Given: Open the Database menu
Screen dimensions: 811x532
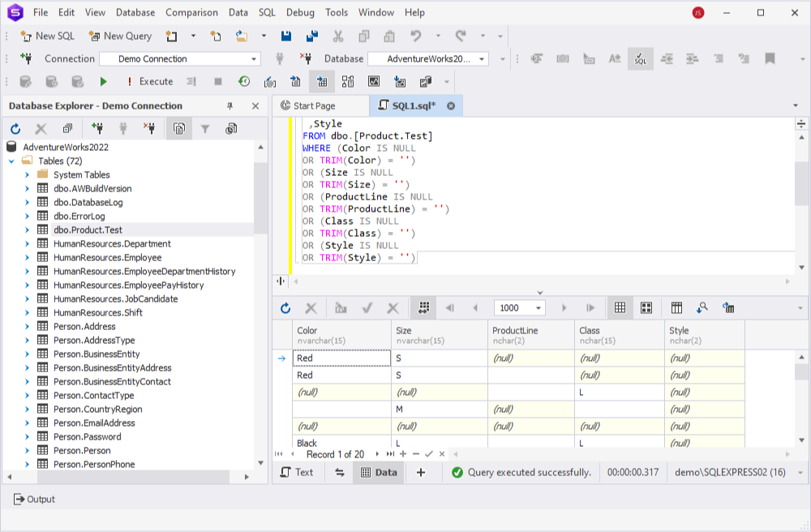Looking at the screenshot, I should click(135, 12).
